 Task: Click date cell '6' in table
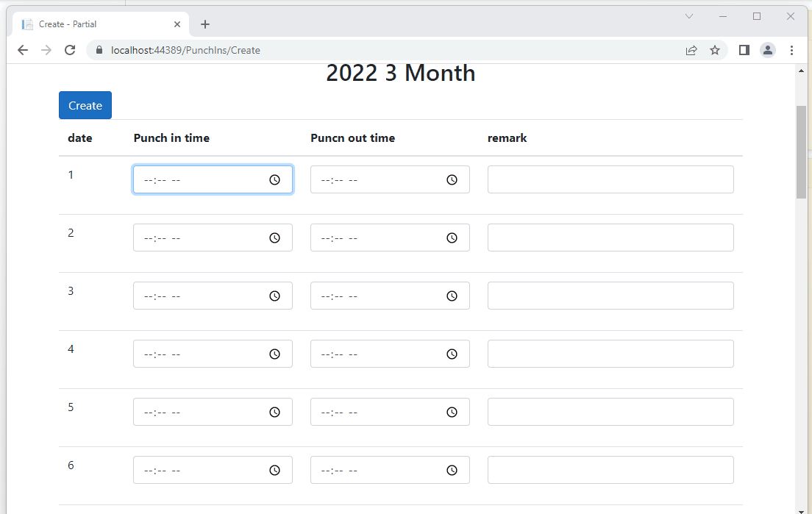click(x=71, y=465)
